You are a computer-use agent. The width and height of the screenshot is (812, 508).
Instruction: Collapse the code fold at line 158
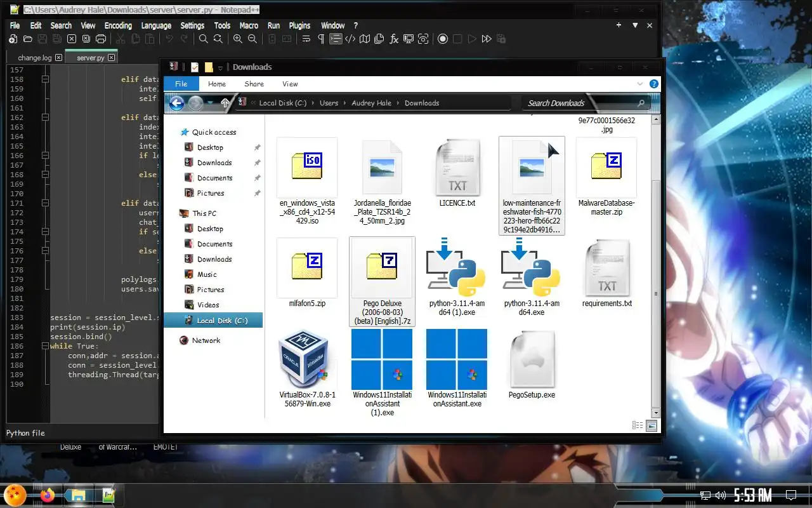[x=45, y=79]
